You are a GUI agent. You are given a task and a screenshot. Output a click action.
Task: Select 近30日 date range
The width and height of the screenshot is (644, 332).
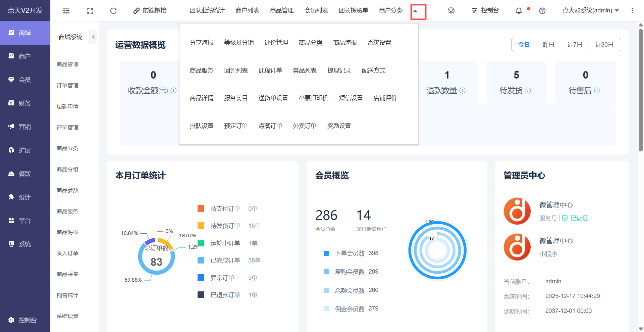click(x=604, y=44)
